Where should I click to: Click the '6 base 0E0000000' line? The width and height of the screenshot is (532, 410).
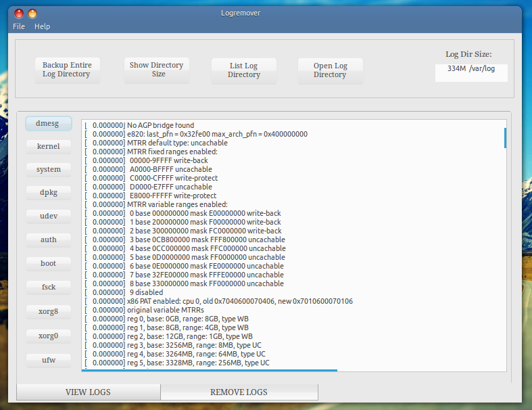(185, 267)
